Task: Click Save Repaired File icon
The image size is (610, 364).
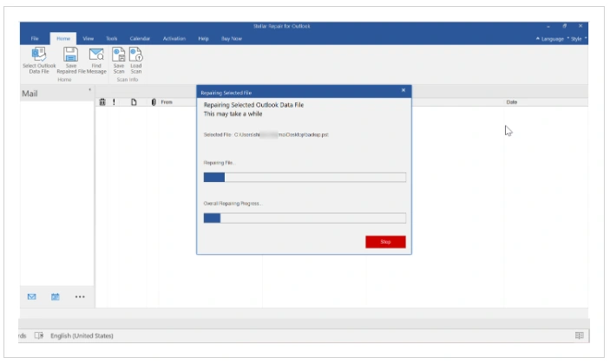Action: pyautogui.click(x=71, y=55)
